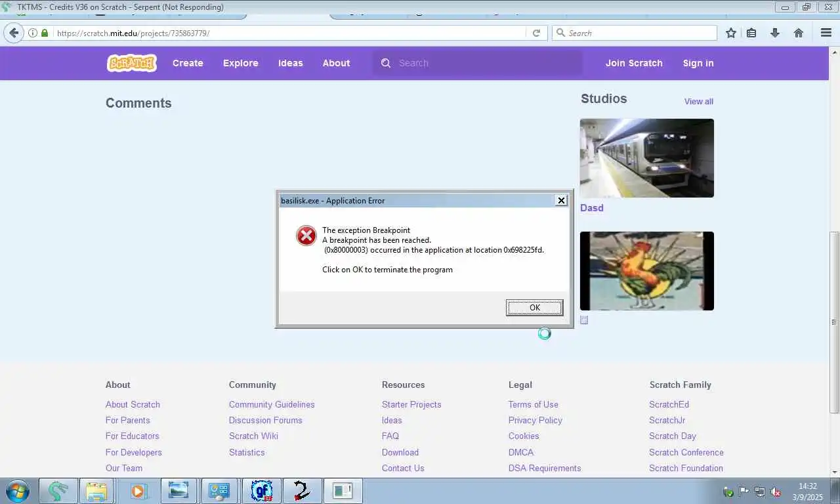Open the Windows Start menu
Viewport: 840px width, 504px height.
click(x=17, y=491)
